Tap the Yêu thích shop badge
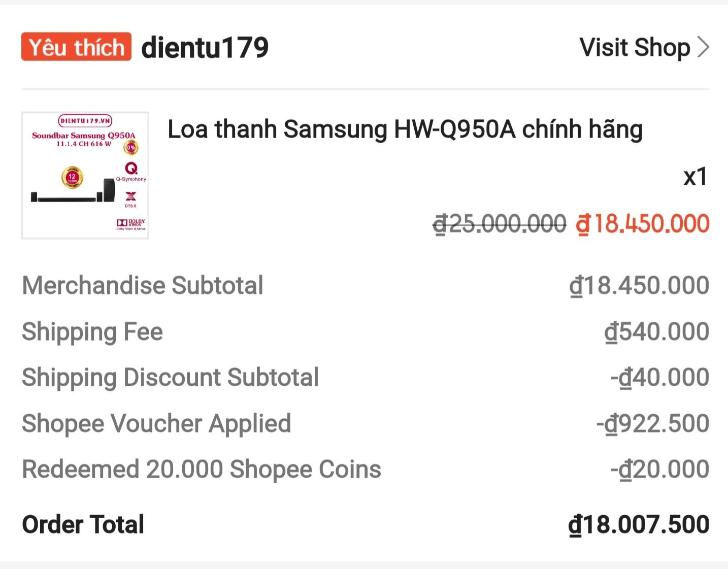 click(76, 47)
